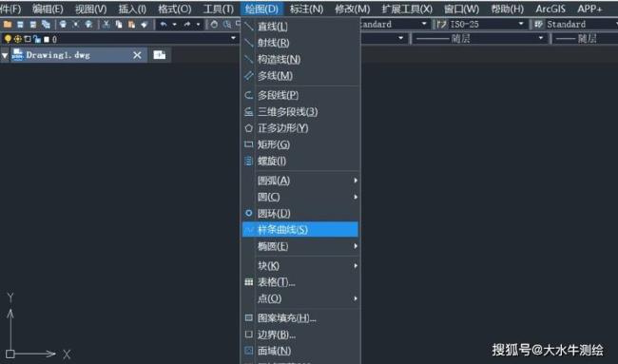Open the 扩展工具(X) menu
Image resolution: width=618 pixels, height=364 pixels.
[407, 9]
